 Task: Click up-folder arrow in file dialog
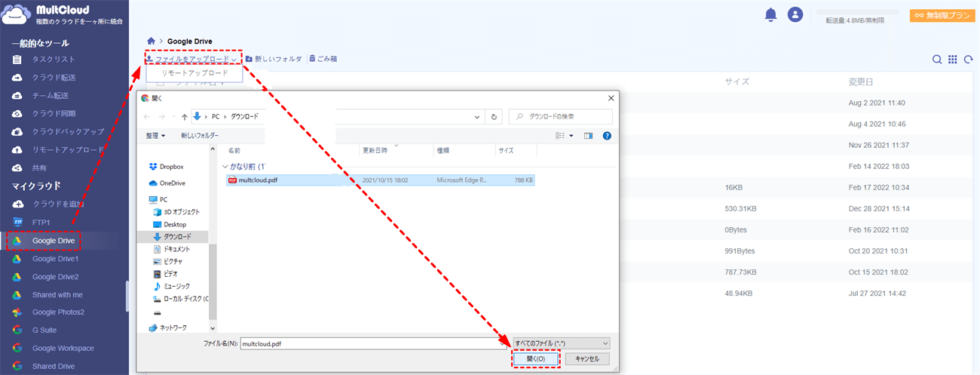(185, 117)
